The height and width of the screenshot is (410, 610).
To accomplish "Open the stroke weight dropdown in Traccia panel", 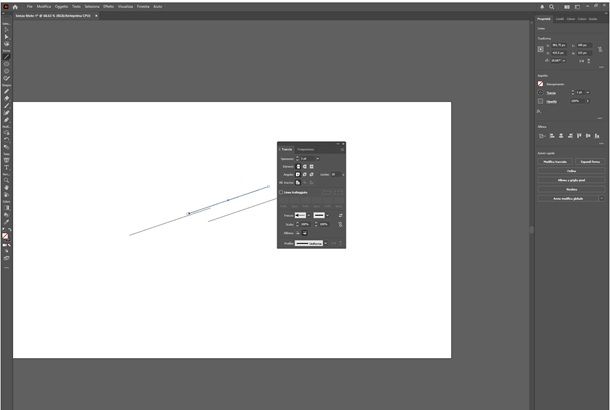I will click(x=317, y=158).
